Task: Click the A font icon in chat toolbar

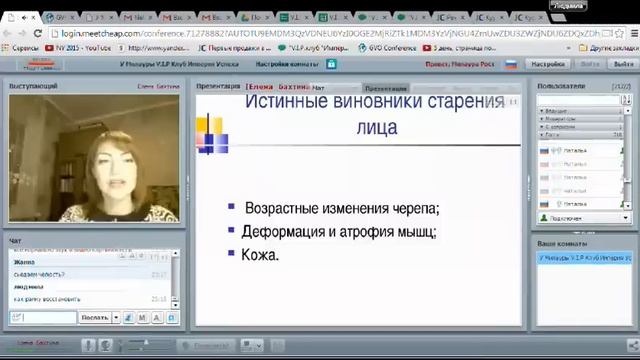Action: (x=157, y=317)
